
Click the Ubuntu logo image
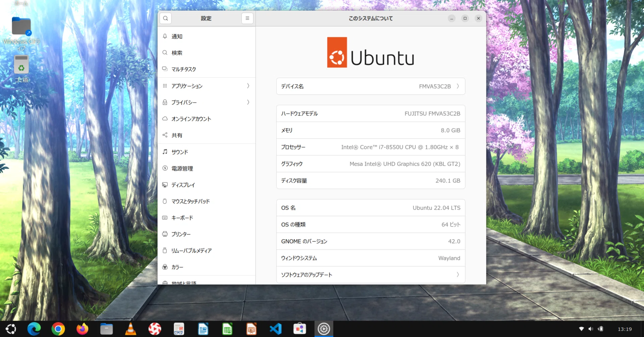pos(371,52)
